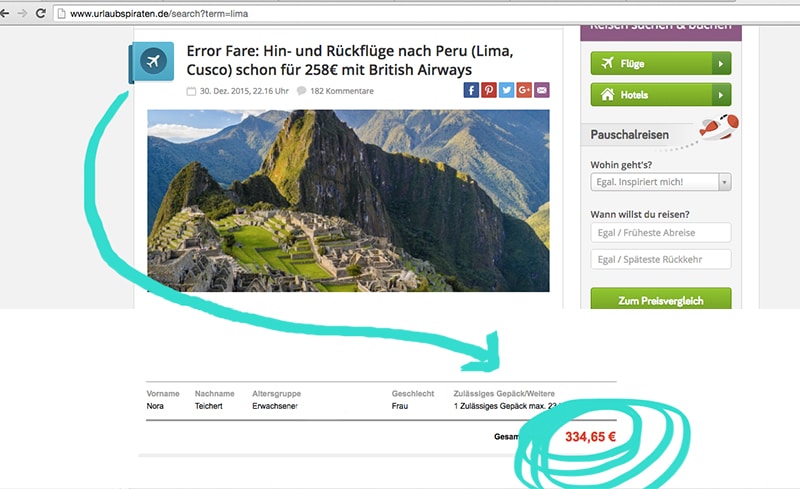The image size is (800, 489).
Task: Share via the Google+ icon
Action: (x=524, y=90)
